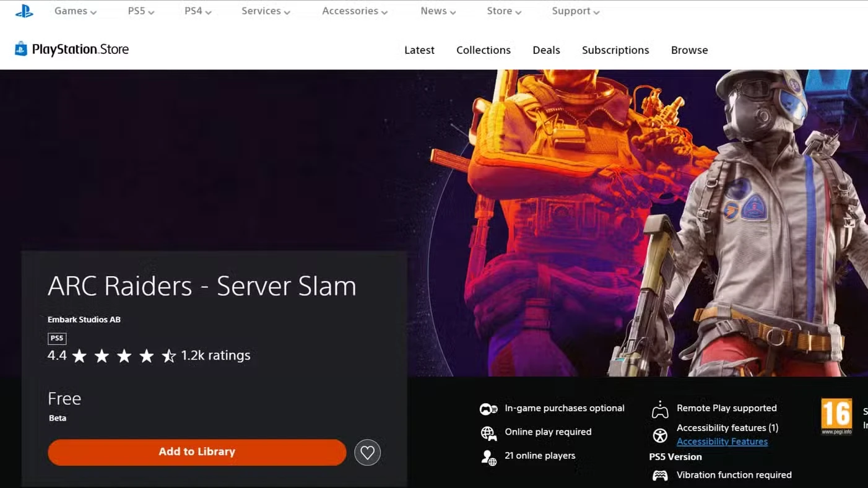Viewport: 868px width, 488px height.
Task: Click the online play required globe icon
Action: pos(488,433)
